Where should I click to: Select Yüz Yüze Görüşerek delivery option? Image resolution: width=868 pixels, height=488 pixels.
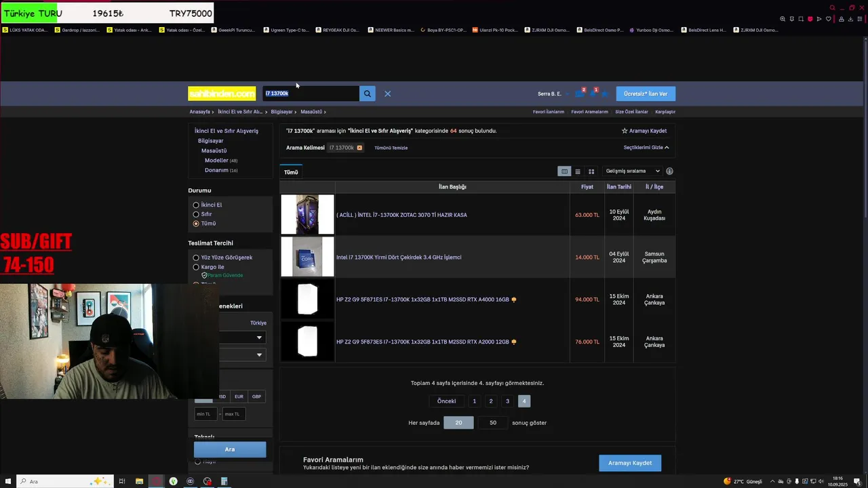point(196,258)
